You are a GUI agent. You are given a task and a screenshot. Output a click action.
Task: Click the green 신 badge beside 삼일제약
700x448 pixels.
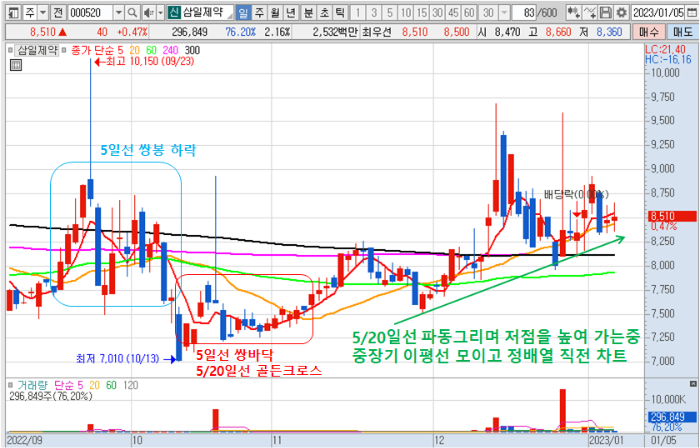(174, 12)
